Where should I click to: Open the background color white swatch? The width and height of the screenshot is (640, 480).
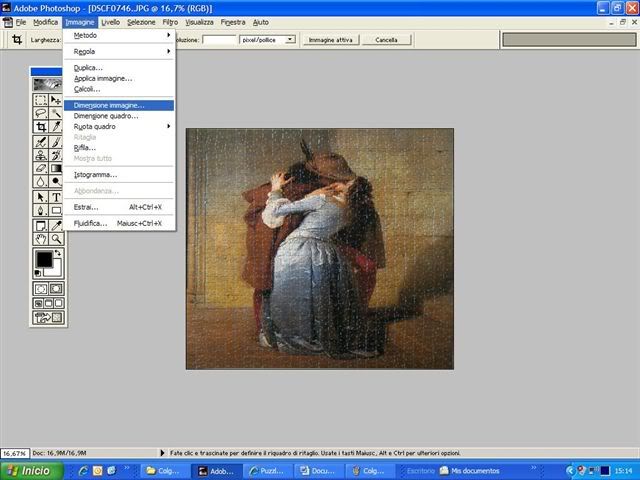(x=56, y=270)
